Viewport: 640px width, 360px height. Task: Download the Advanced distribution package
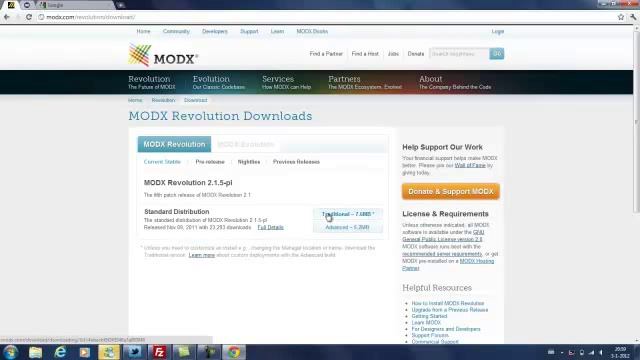tap(348, 227)
